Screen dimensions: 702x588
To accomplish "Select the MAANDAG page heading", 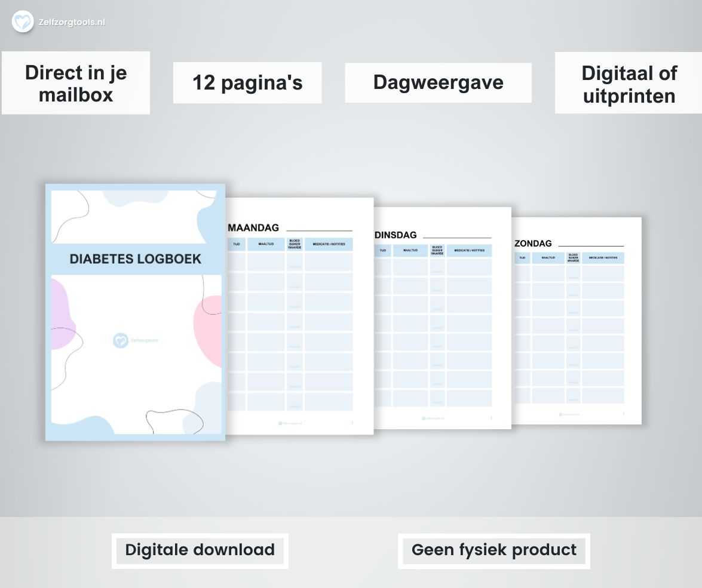I will [x=254, y=228].
